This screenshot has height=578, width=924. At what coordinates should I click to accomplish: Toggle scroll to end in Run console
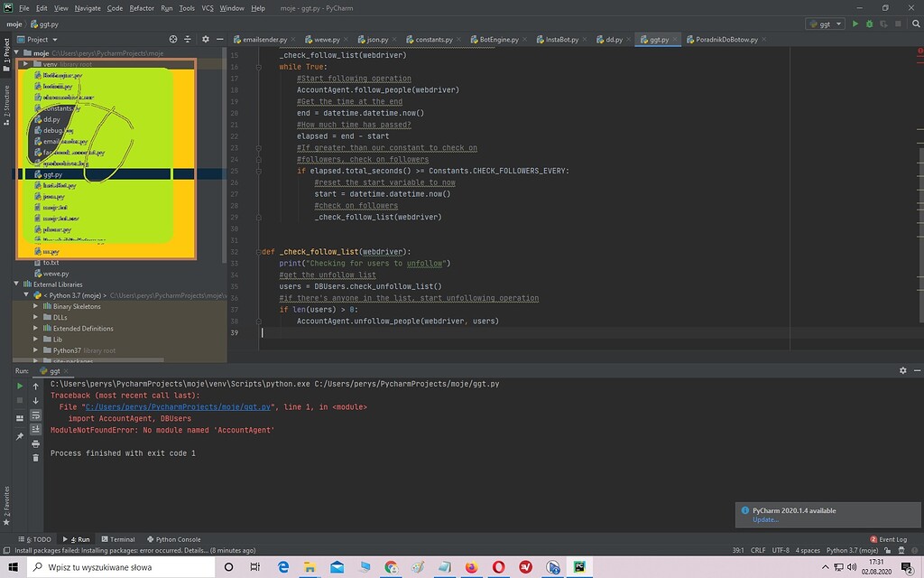(35, 429)
